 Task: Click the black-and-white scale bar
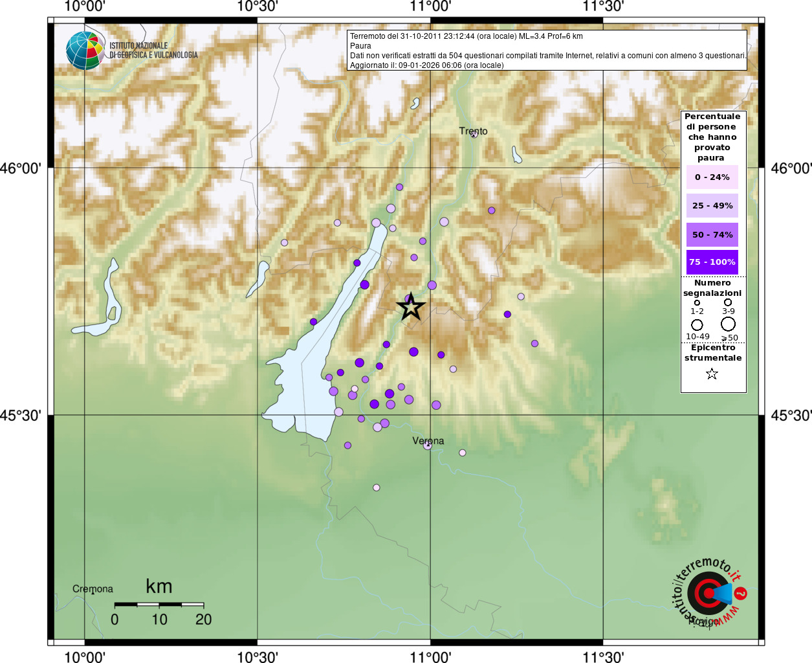tap(159, 605)
